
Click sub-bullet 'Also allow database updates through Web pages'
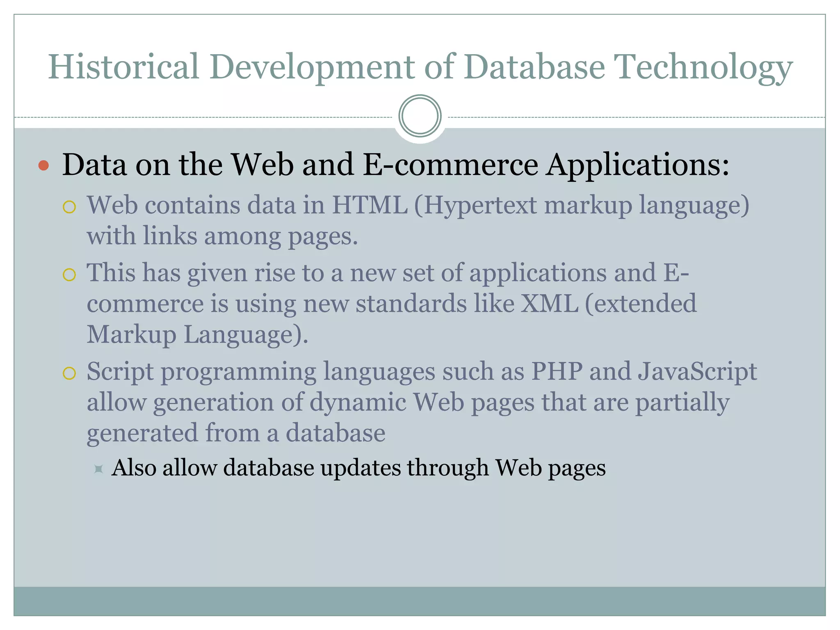358,468
